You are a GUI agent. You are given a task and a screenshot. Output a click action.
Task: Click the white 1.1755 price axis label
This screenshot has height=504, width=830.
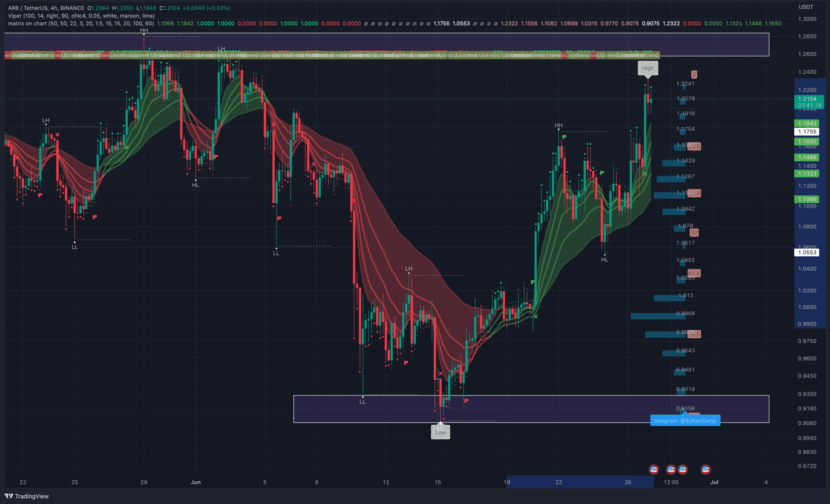pyautogui.click(x=807, y=132)
